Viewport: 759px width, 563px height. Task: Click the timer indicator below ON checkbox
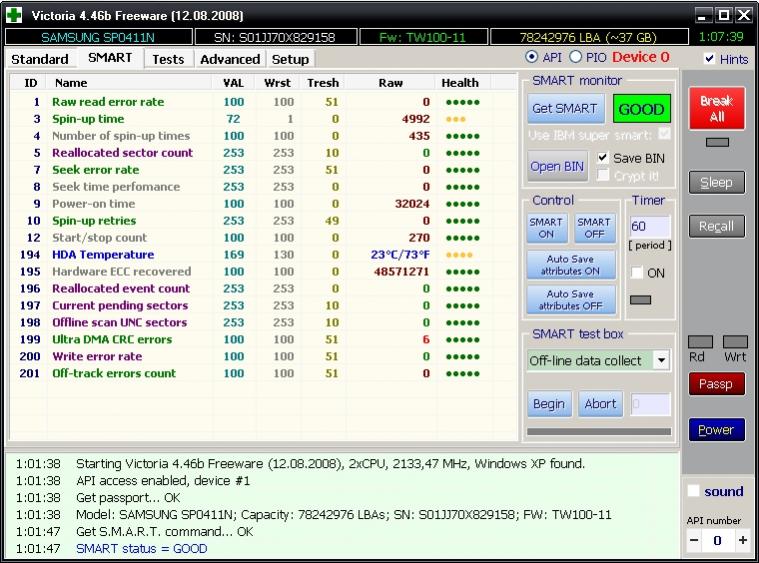point(640,300)
